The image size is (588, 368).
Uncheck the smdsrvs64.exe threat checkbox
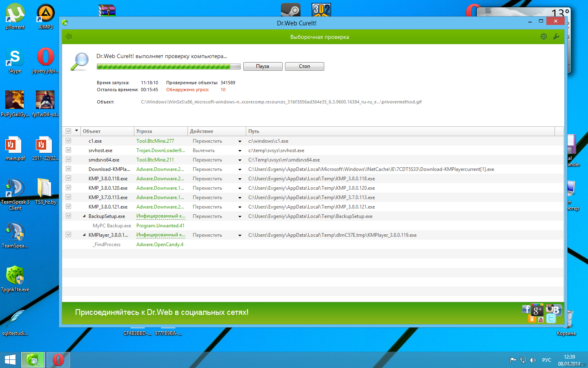coord(69,159)
